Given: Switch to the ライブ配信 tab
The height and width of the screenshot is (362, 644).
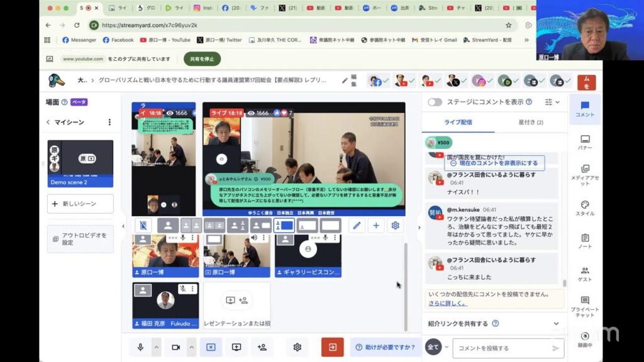Looking at the screenshot, I should click(459, 122).
